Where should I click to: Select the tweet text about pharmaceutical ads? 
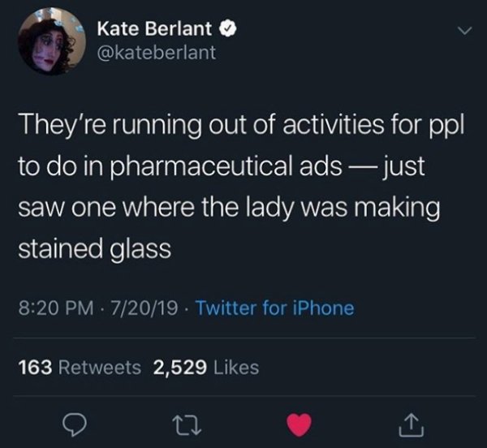coord(241,187)
